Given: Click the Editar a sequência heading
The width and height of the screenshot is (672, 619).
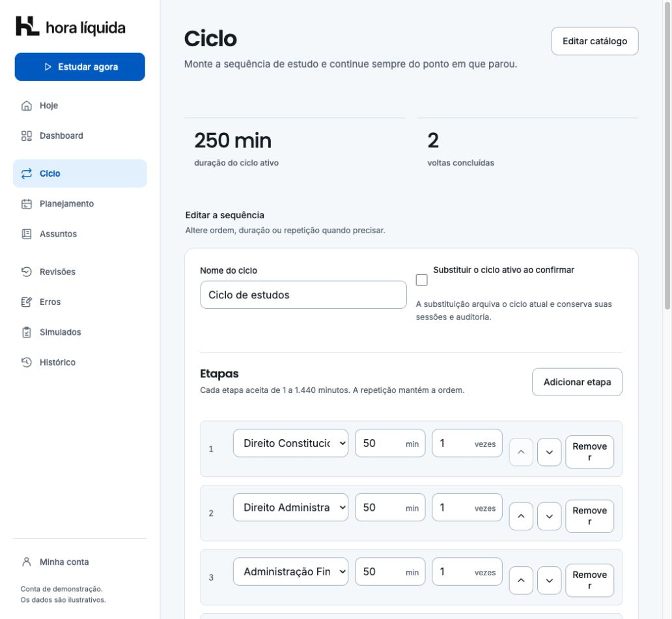Looking at the screenshot, I should click(225, 215).
